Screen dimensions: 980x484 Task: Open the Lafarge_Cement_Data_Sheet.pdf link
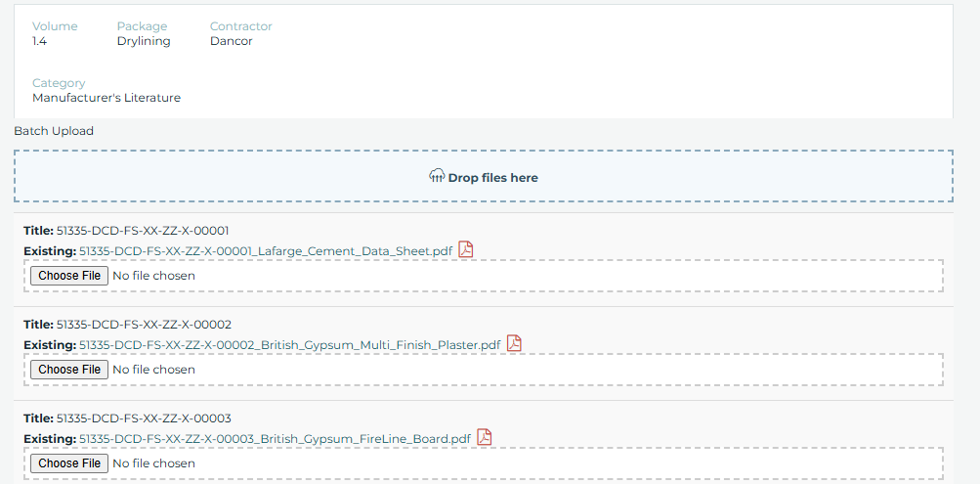click(x=266, y=251)
